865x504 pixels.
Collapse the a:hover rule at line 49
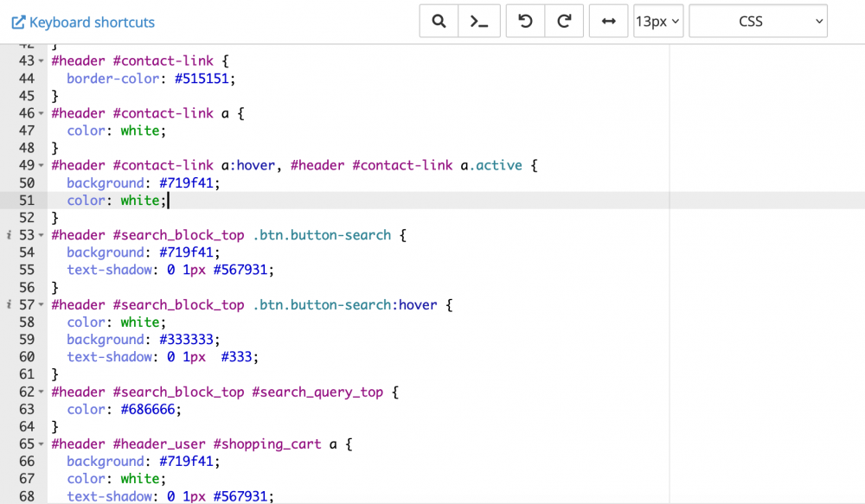coord(42,166)
